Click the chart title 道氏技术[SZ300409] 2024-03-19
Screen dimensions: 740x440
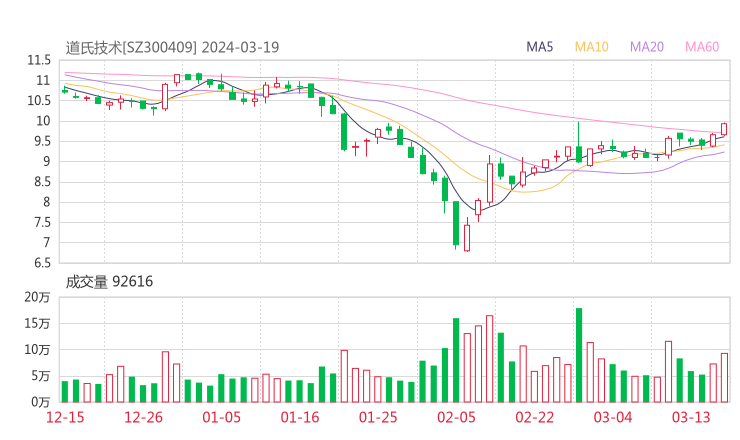pos(172,48)
